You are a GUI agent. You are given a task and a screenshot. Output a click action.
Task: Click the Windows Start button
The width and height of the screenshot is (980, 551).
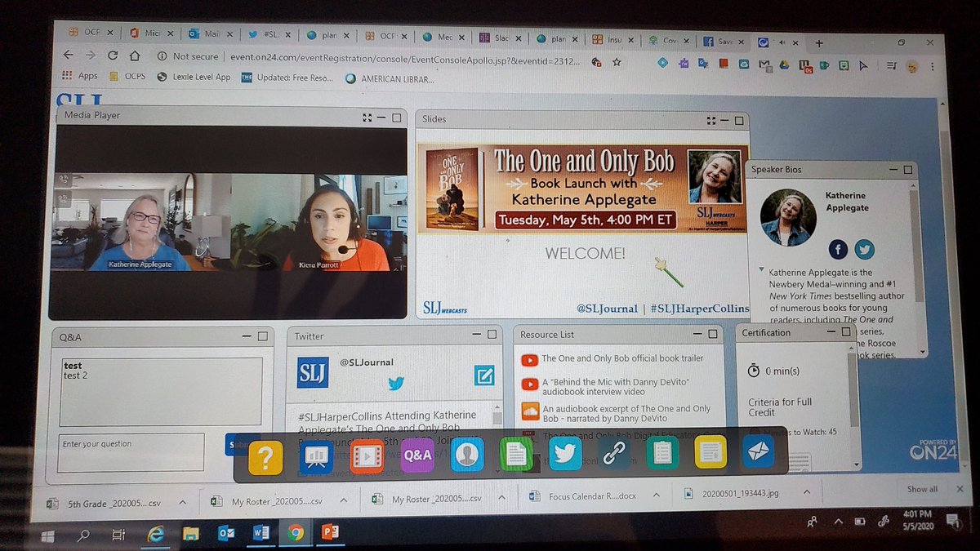click(x=47, y=535)
